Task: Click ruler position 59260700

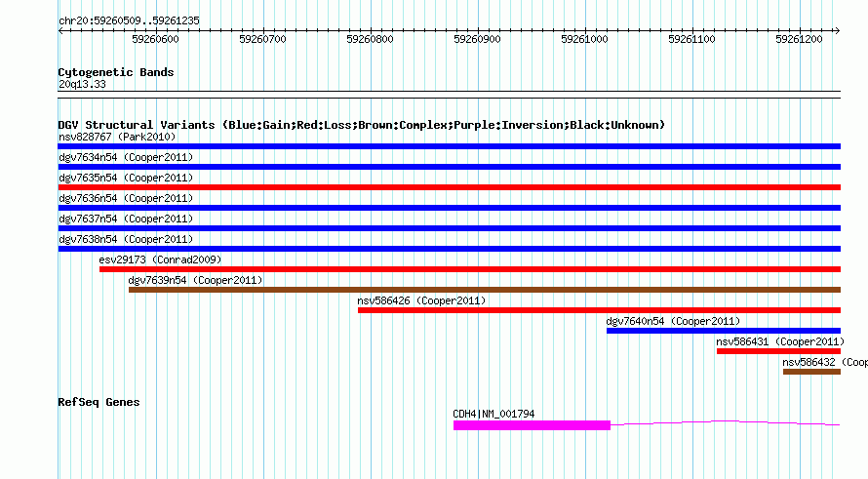Action: point(263,39)
